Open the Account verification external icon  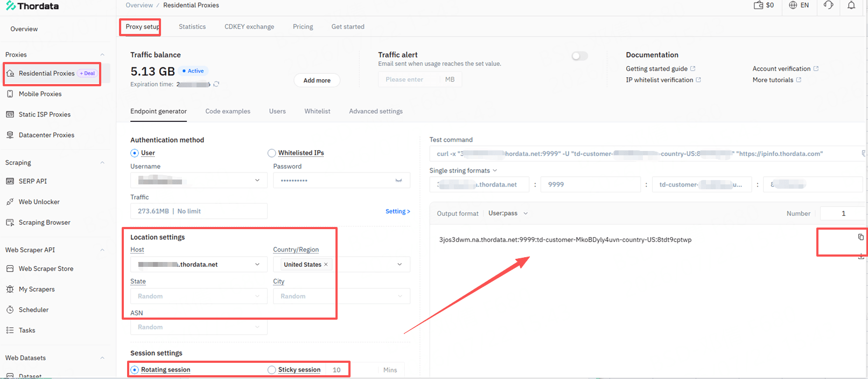(x=816, y=68)
